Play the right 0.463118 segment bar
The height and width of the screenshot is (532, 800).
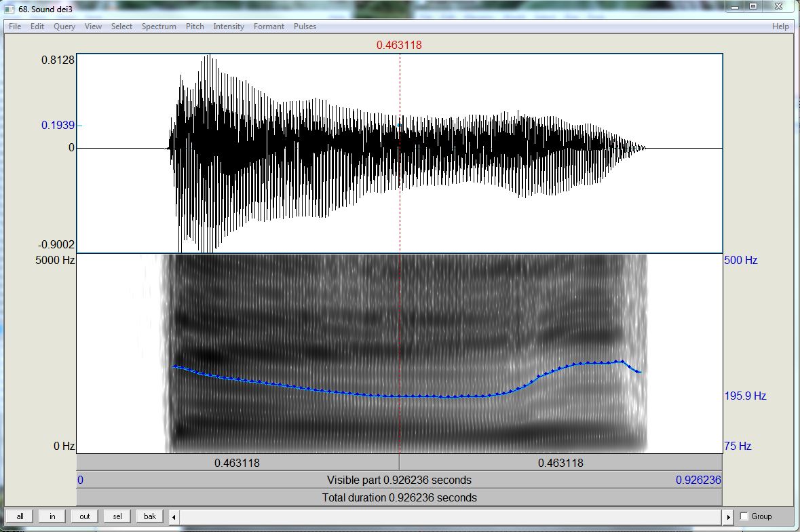pos(560,463)
